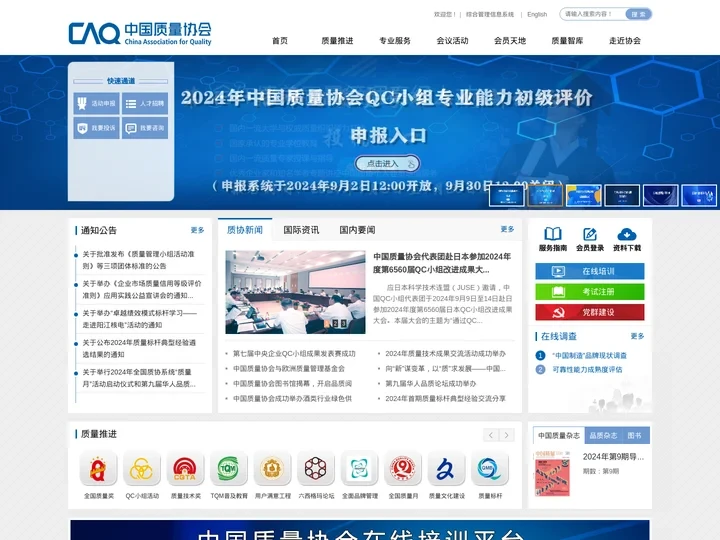The height and width of the screenshot is (540, 720).
Task: Select the 中国质量杂志 tab
Action: [559, 435]
